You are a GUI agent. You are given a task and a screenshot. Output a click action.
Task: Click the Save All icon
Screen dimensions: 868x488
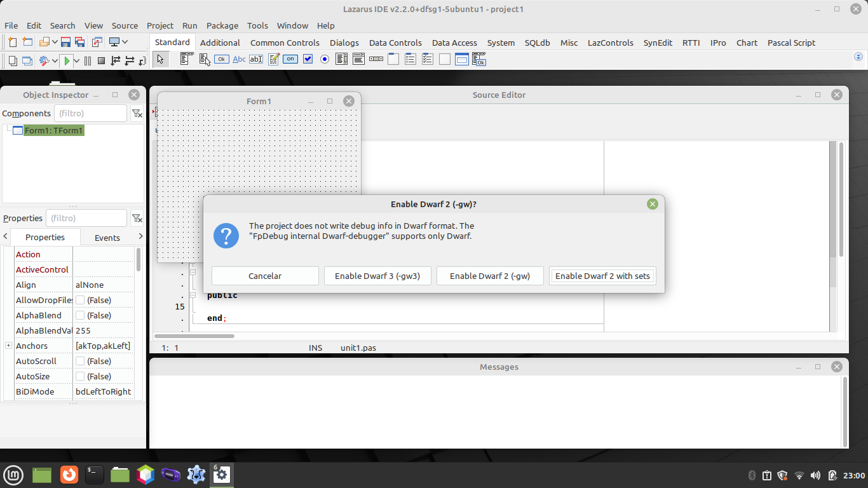click(x=80, y=42)
